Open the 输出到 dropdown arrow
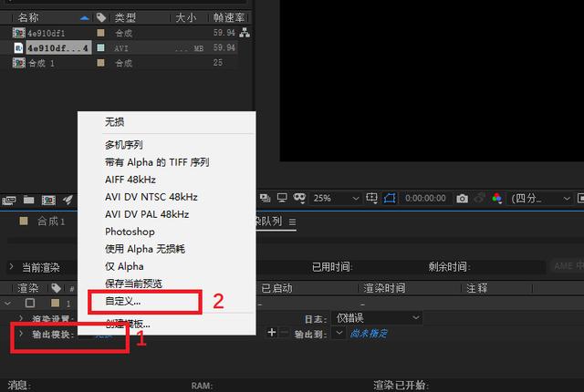The image size is (584, 392). click(x=339, y=333)
